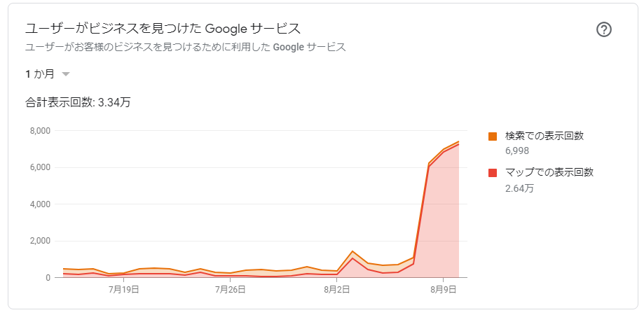
Task: Click the help question mark icon
Action: pos(604,29)
